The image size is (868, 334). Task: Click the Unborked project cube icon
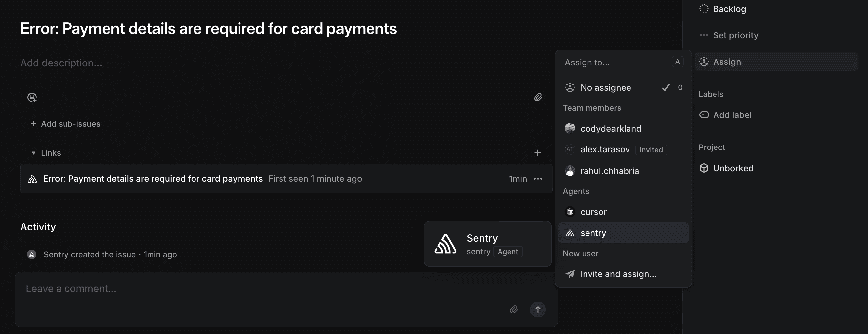[704, 168]
